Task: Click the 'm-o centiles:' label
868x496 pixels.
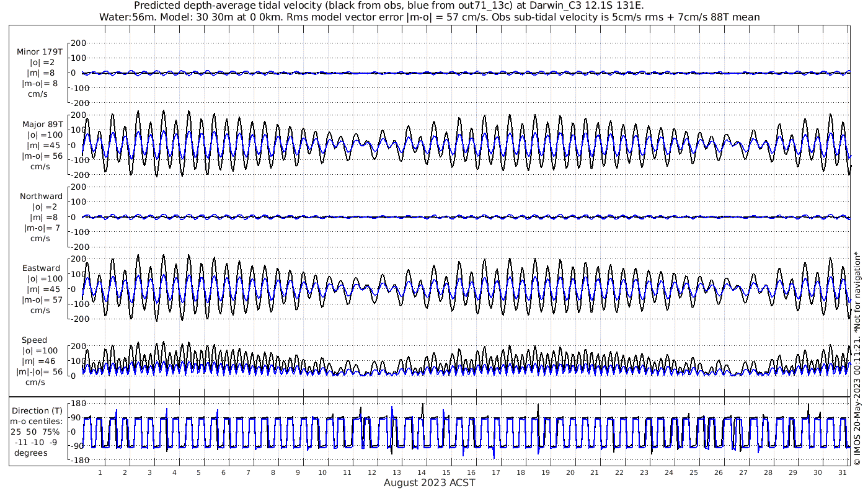Action: (37, 422)
